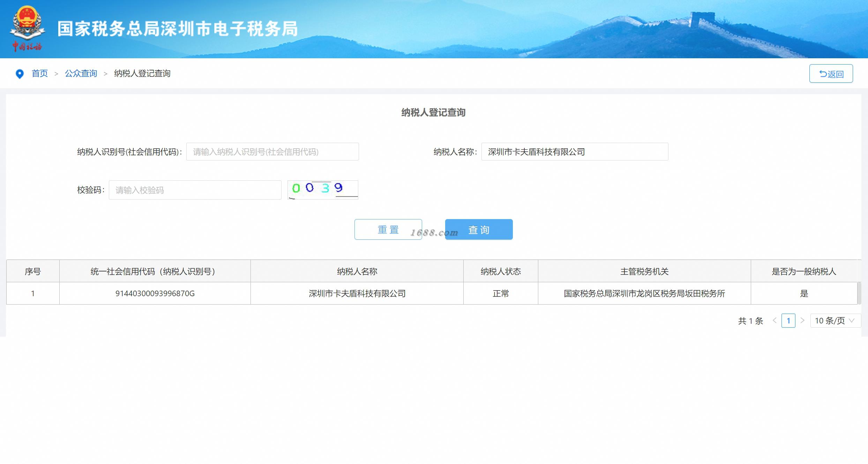This screenshot has width=868, height=464.
Task: Click the blue location pin icon
Action: (20, 74)
